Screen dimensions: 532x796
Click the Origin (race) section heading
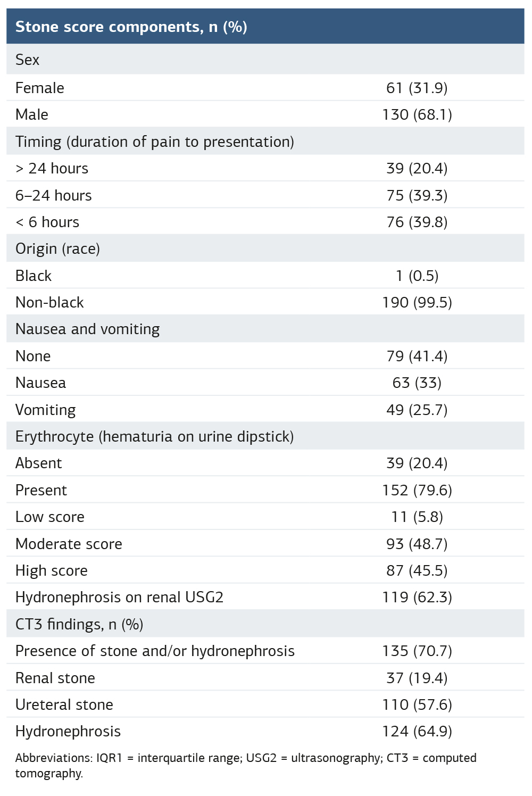[57, 248]
